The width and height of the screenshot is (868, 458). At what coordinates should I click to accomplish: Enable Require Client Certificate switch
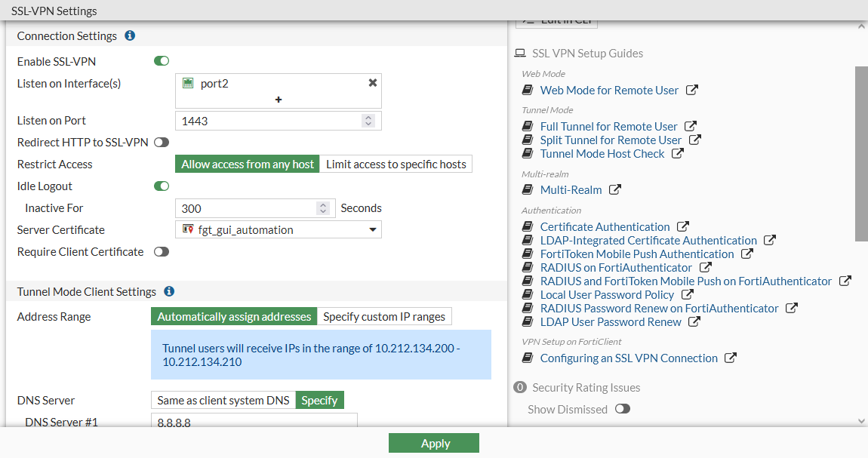[x=162, y=252]
